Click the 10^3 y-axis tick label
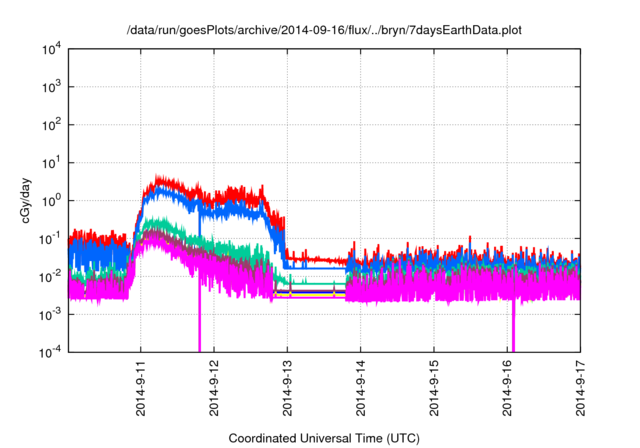Screen dimensions: 640x448 (x=51, y=87)
